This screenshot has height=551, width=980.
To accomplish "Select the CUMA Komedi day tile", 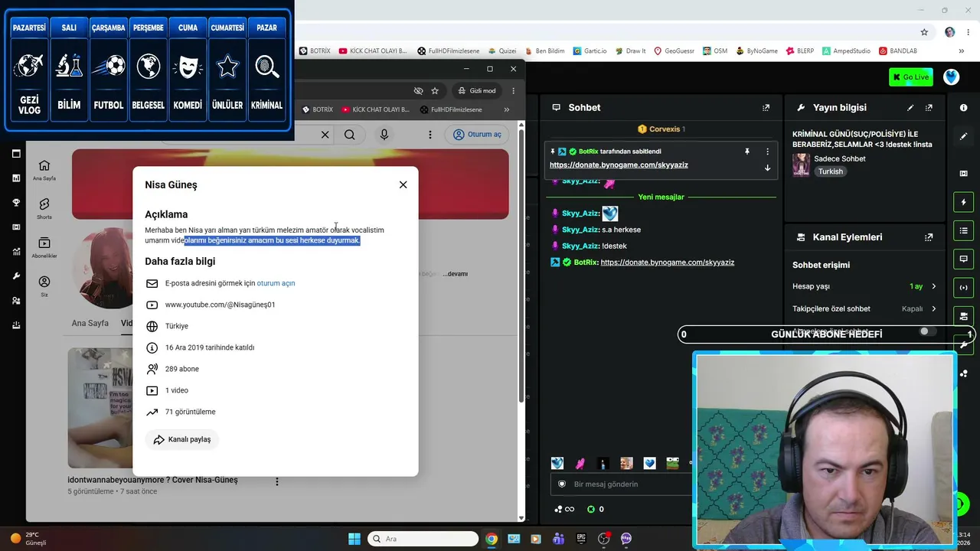I will point(188,70).
